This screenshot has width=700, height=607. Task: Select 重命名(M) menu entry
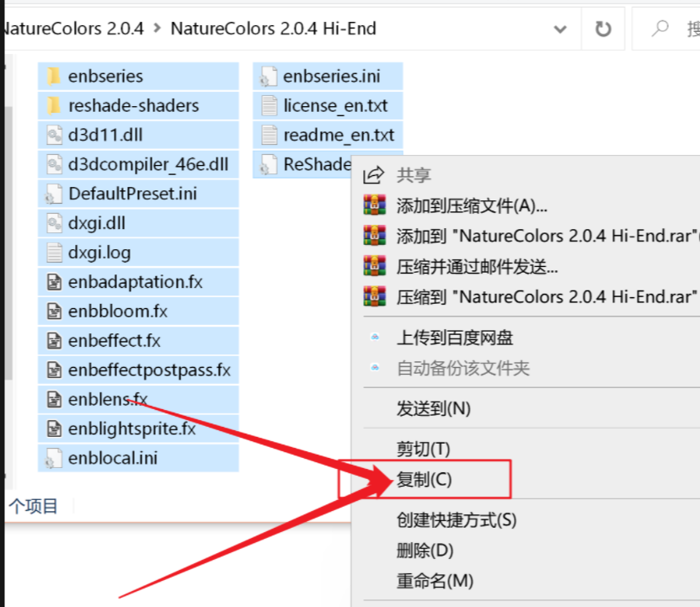coord(435,581)
